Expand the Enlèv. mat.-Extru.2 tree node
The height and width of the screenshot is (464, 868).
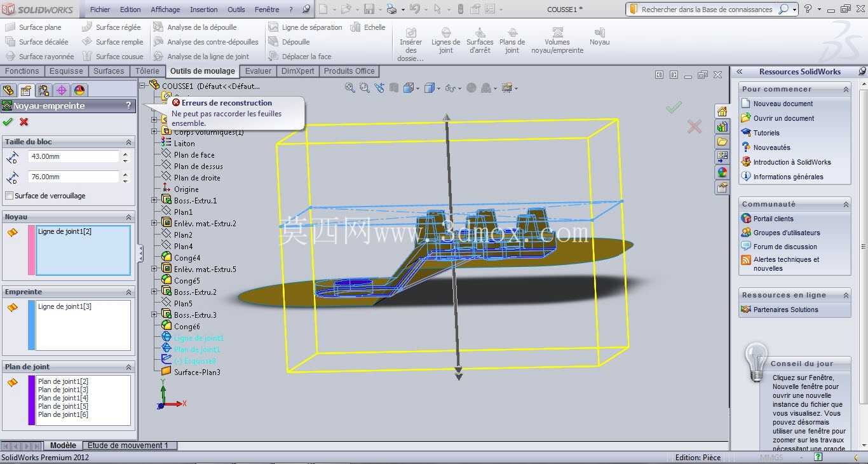click(x=154, y=223)
